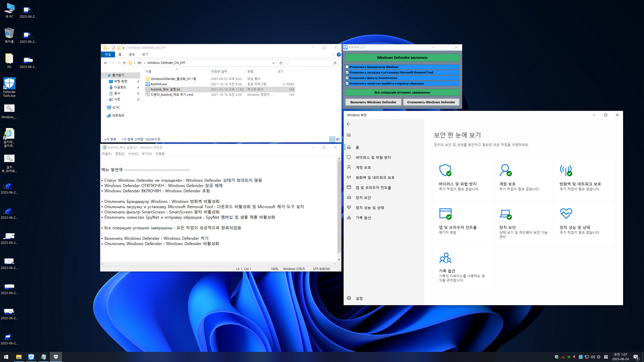Viewport: 644px width, 362px height.
Task: Click the hamburger menu in Windows Security
Action: coord(349,135)
